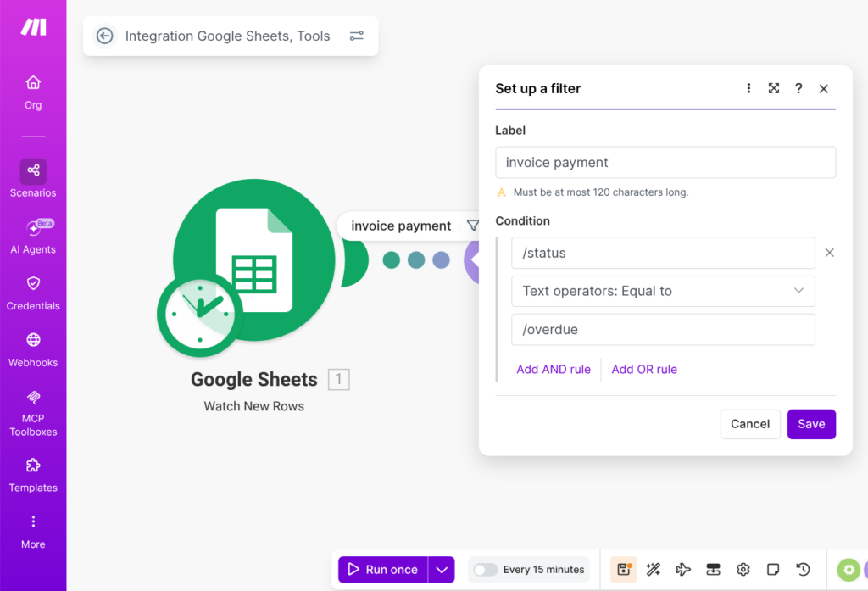Viewport: 868px width, 591px height.
Task: Open Text operators: Equal to dropdown
Action: point(663,292)
